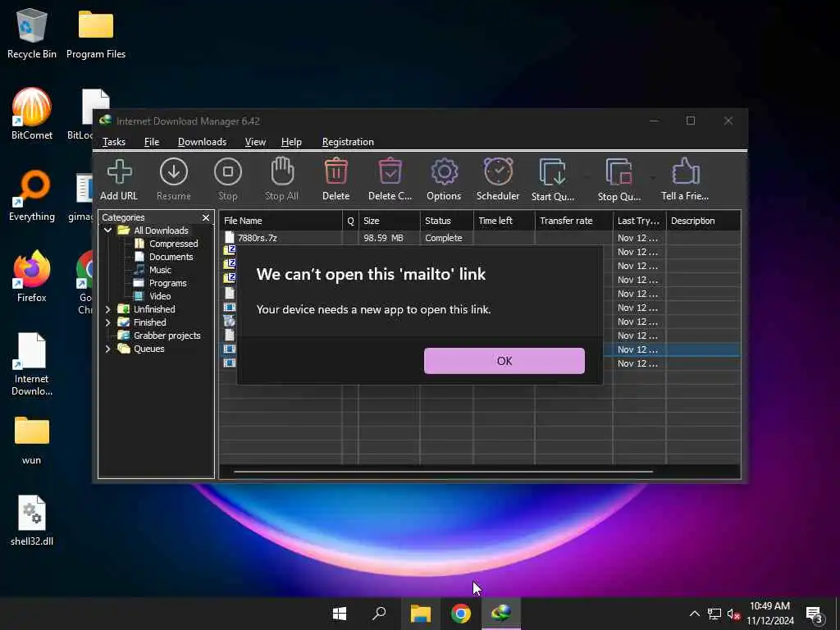
Task: Open the Everything search desktop shortcut
Action: click(x=32, y=195)
